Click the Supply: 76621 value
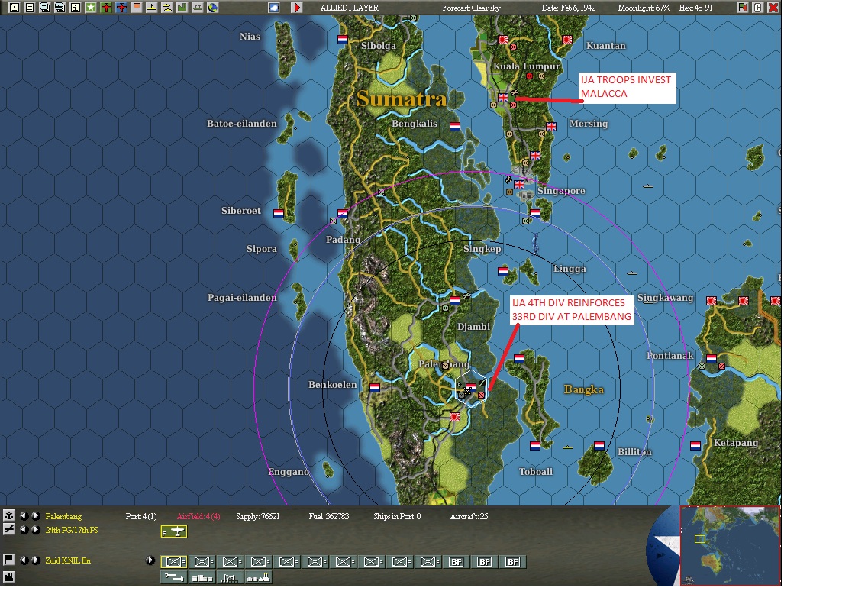 [258, 516]
